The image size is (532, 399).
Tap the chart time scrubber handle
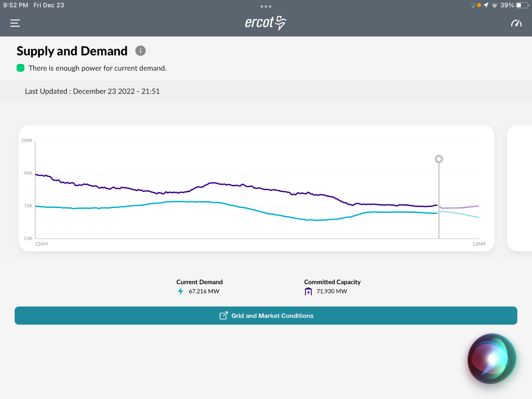438,158
